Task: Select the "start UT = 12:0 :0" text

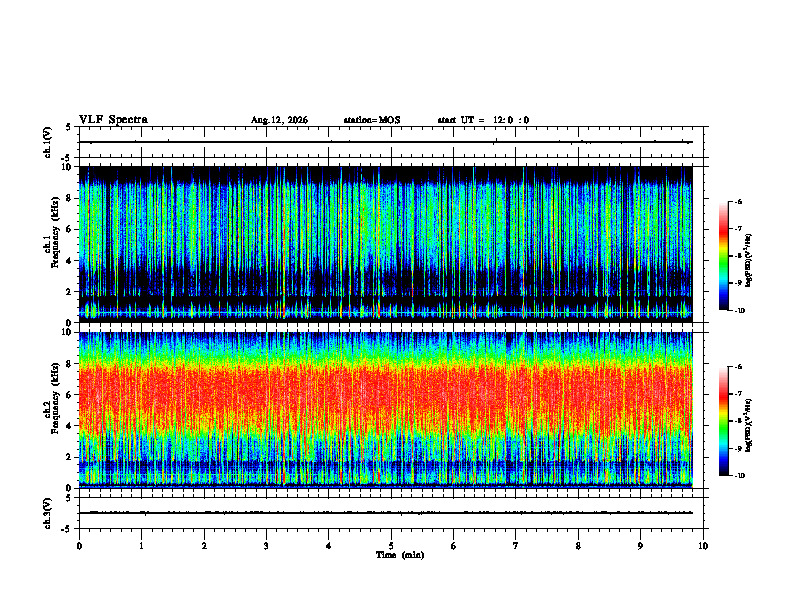Action: click(x=483, y=120)
